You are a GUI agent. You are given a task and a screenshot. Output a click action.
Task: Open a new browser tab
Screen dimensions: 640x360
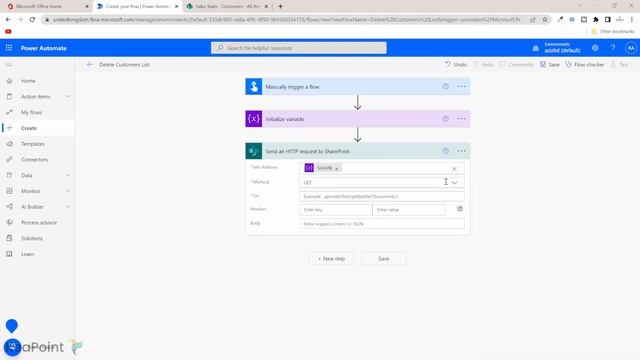(x=280, y=7)
